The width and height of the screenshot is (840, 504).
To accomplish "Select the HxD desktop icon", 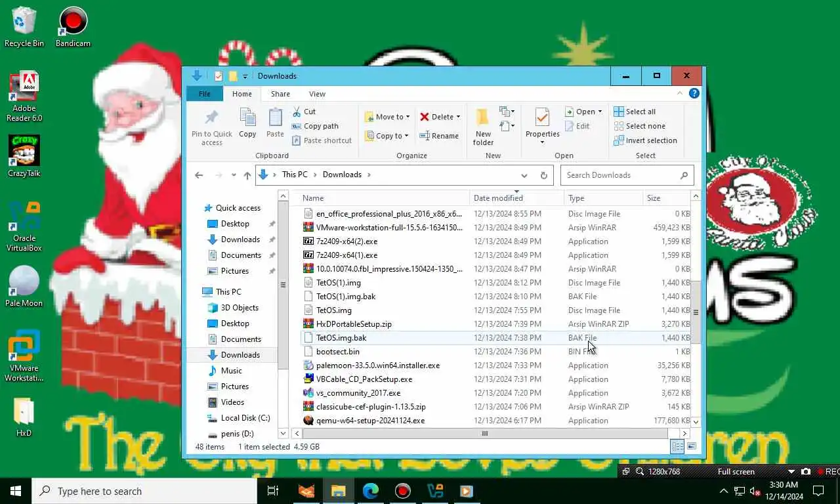I will coord(24,417).
